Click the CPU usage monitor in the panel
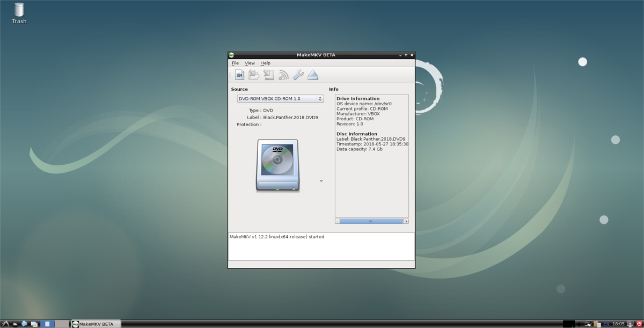644x328 pixels. coord(569,324)
